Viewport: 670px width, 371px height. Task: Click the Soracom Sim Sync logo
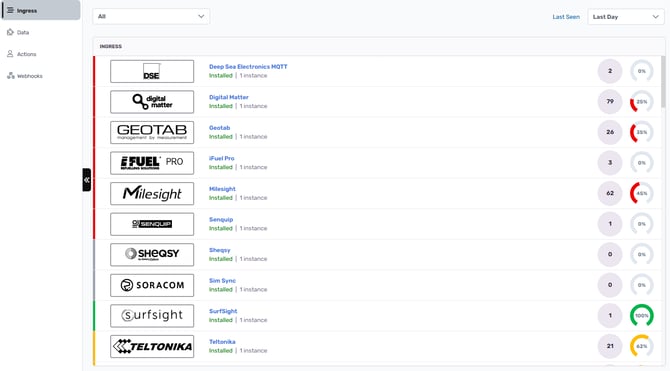pyautogui.click(x=152, y=285)
